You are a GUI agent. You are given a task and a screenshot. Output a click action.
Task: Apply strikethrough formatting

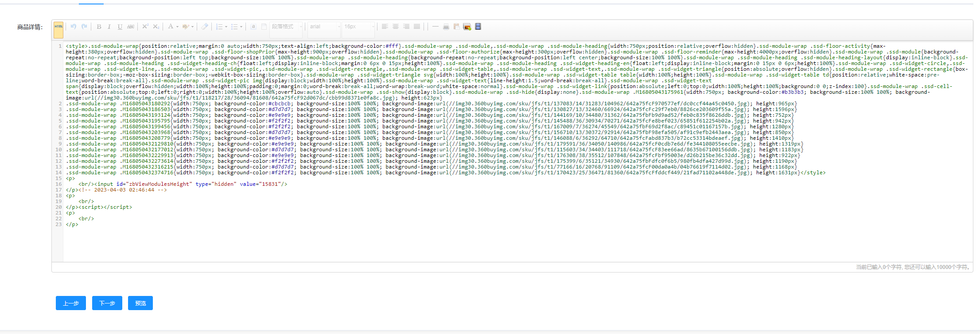131,27
